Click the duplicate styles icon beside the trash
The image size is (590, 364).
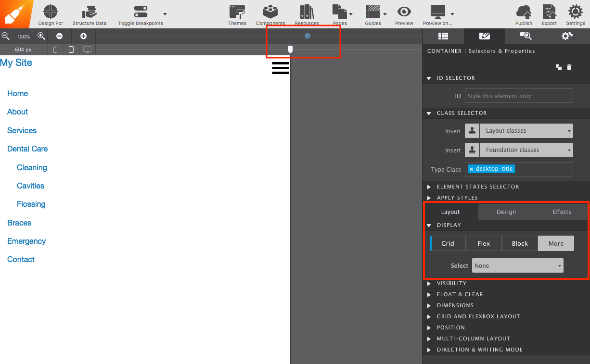(x=559, y=67)
